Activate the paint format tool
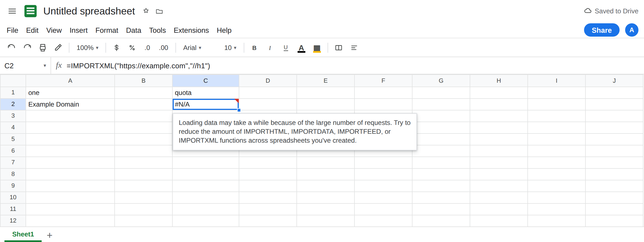Viewport: 644px width, 242px height. [x=58, y=48]
